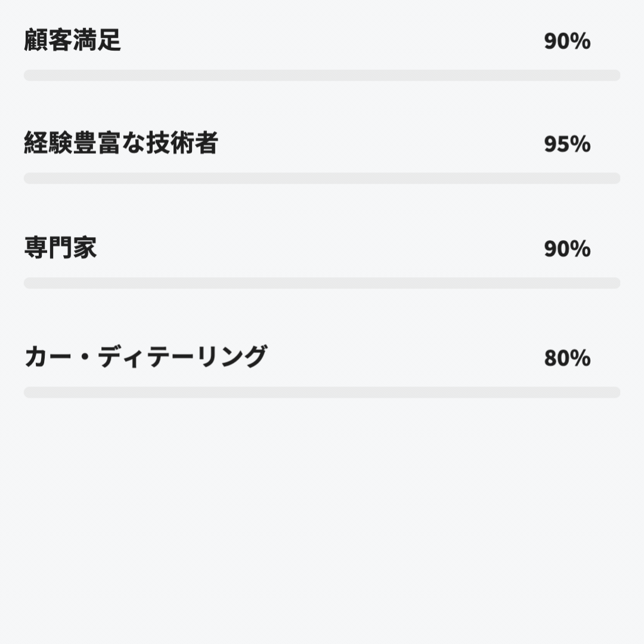
Task: Click the 80% percentage value
Action: [x=566, y=358]
